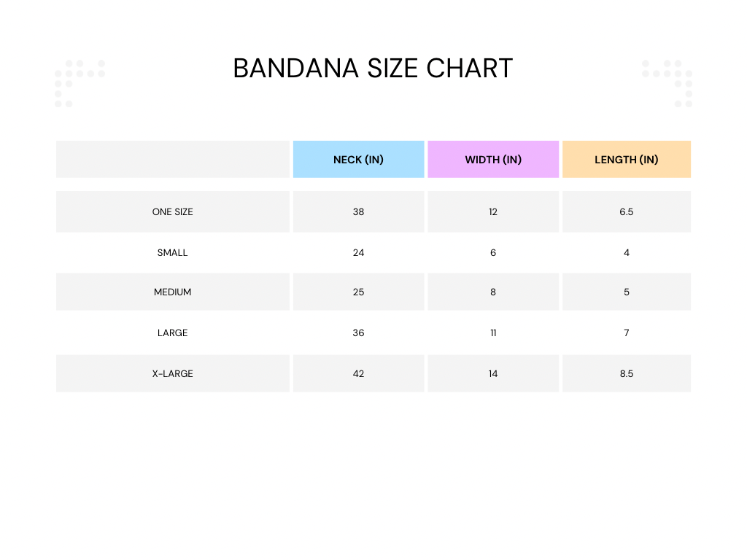This screenshot has width=747, height=560.
Task: Click the Bandana Size Chart title
Action: [373, 69]
